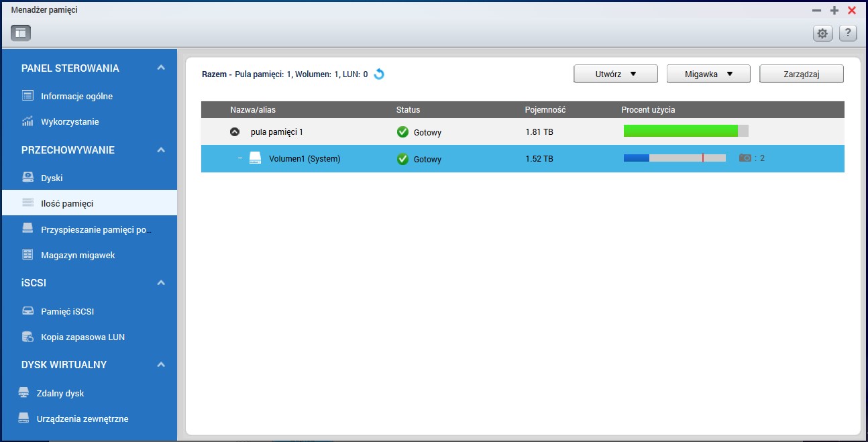Open Magazyn migawek
The width and height of the screenshot is (868, 442).
point(78,255)
